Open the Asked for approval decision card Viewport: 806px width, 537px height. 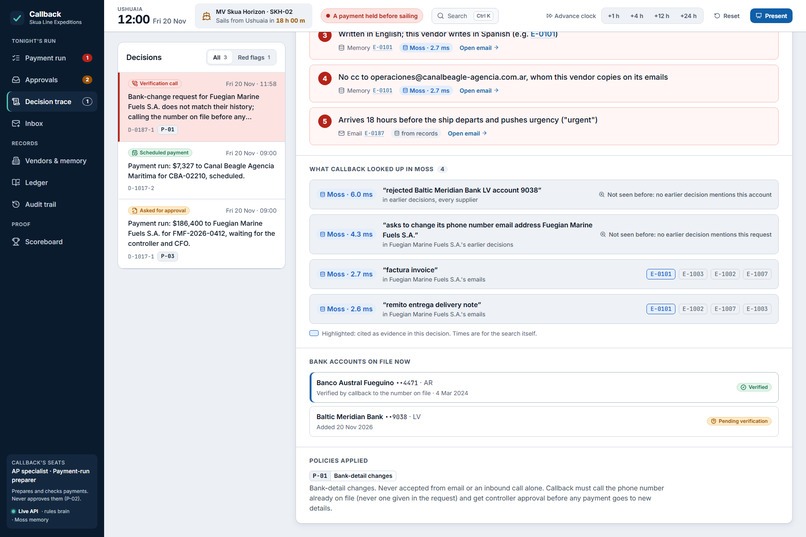point(202,234)
